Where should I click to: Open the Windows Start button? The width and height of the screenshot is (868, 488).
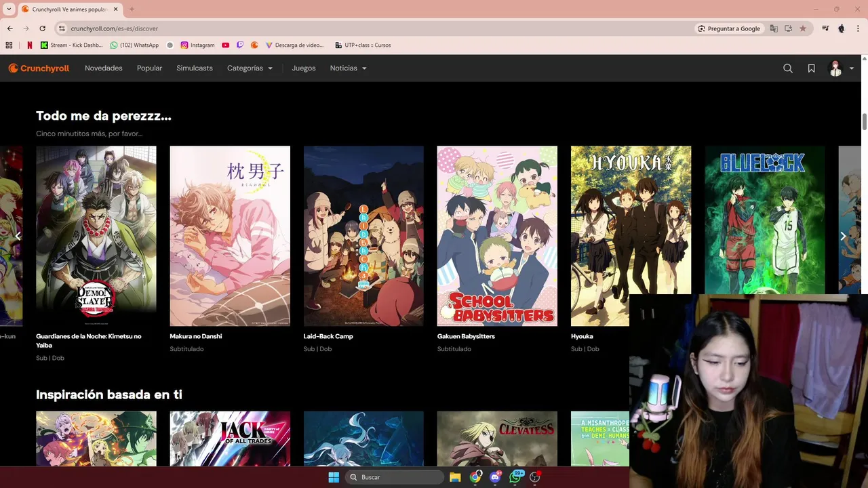pyautogui.click(x=334, y=477)
